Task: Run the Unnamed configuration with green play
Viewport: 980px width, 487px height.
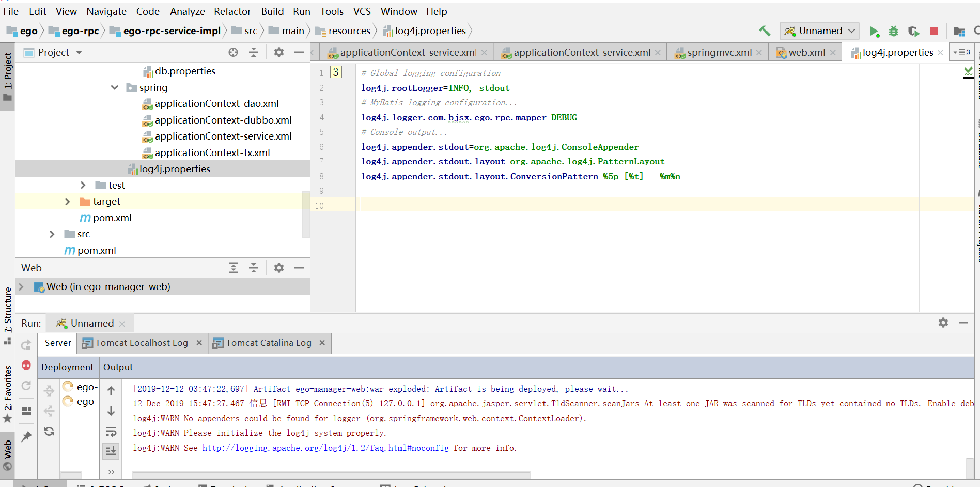Action: click(x=874, y=32)
